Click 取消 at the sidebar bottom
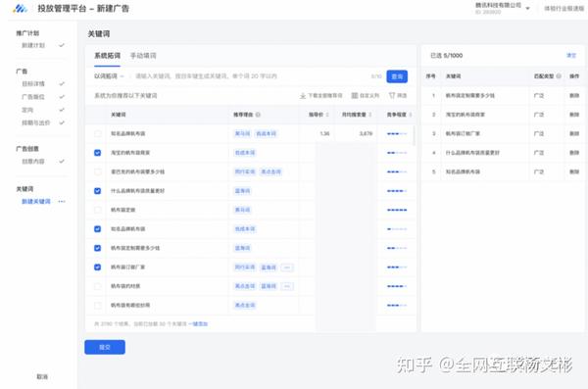Viewport: 588px width, 389px height. click(42, 376)
